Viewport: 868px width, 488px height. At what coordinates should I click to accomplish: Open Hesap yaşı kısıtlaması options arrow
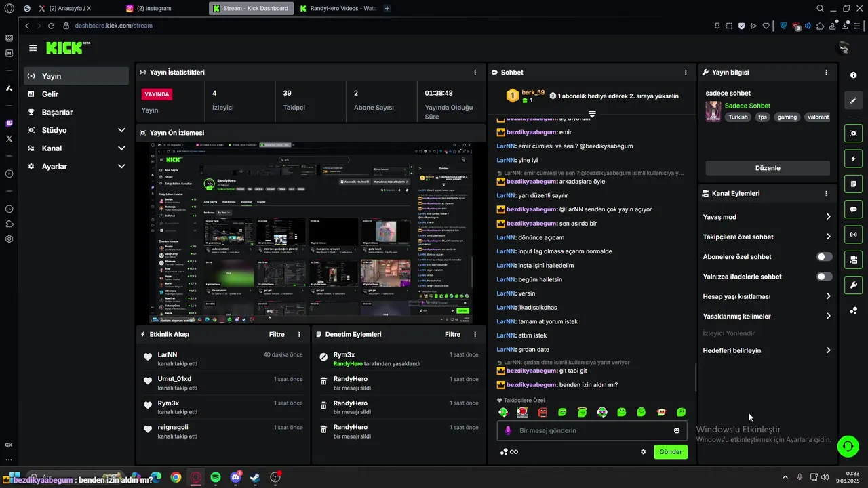tap(828, 296)
